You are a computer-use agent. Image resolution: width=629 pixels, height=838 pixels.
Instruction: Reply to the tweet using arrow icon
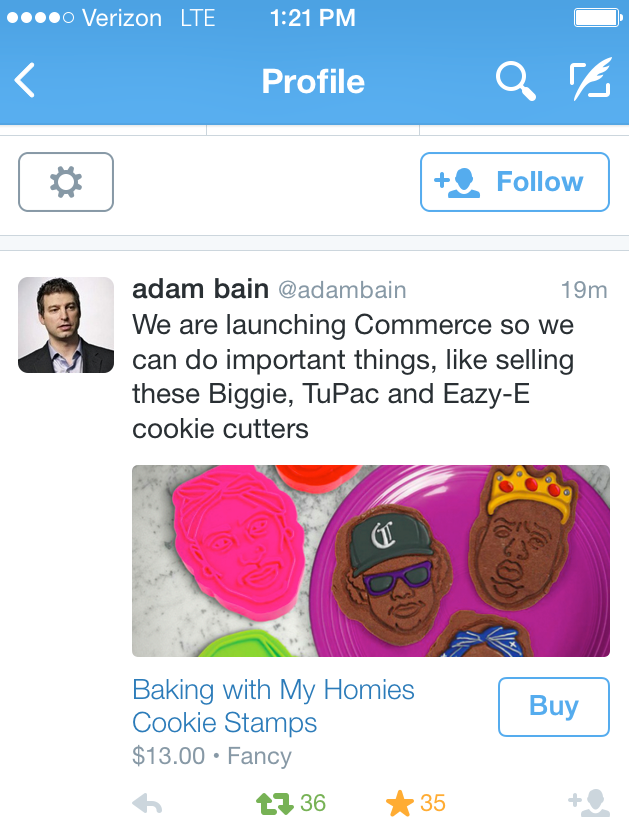point(147,804)
